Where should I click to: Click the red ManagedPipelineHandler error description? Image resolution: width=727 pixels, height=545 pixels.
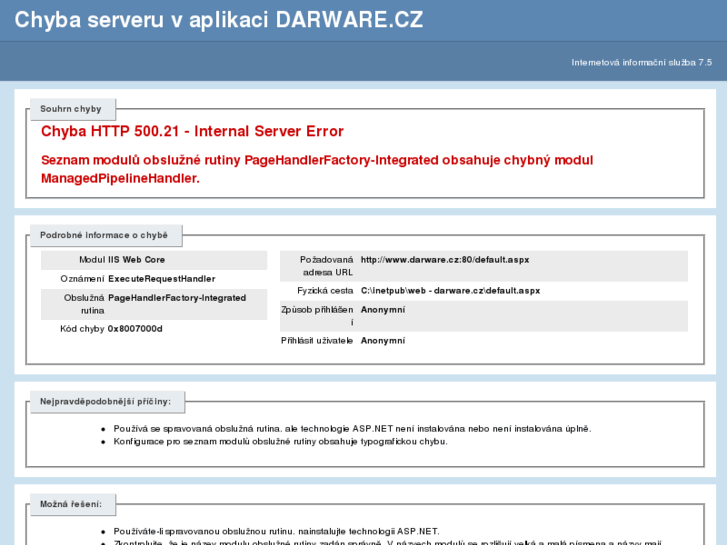tap(317, 169)
